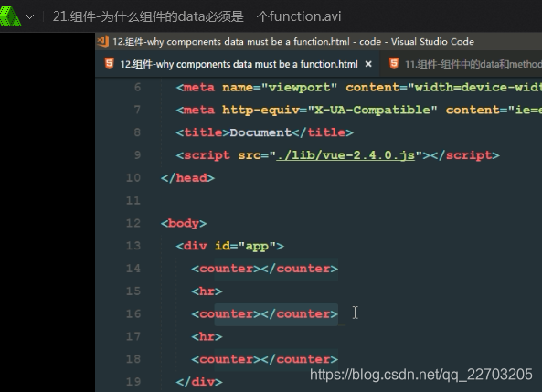Click the closing </head> tag

tap(187, 177)
